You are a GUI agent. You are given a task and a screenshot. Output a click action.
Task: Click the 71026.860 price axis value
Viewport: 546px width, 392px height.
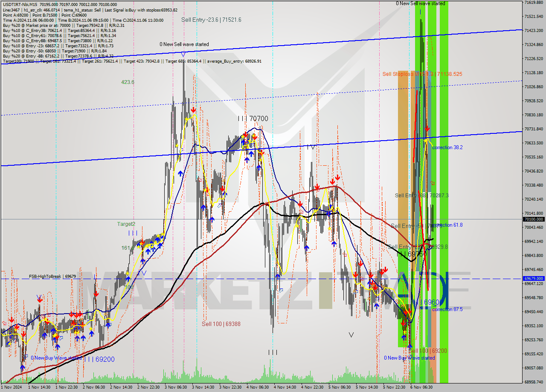click(x=534, y=87)
